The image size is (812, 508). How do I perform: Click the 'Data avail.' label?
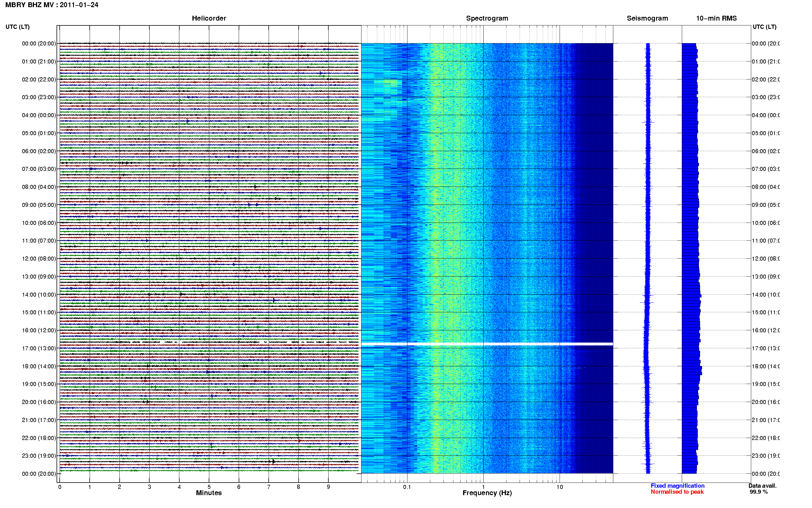tap(762, 486)
